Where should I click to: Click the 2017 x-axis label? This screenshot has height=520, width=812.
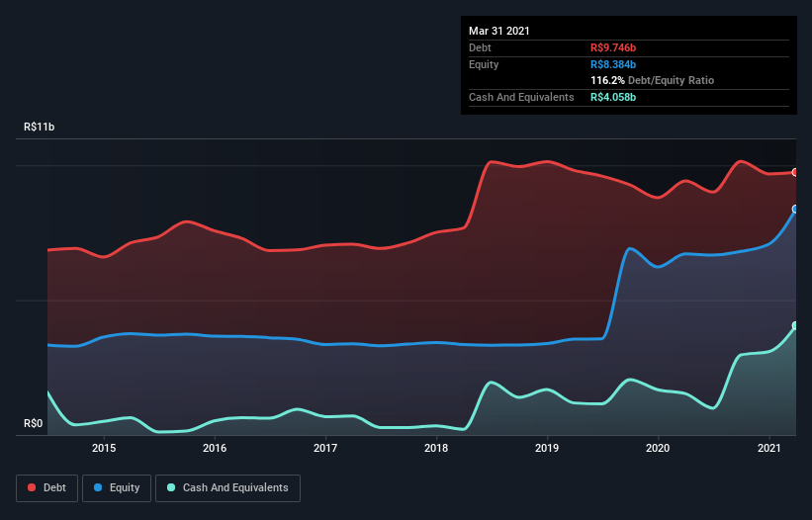coord(325,448)
